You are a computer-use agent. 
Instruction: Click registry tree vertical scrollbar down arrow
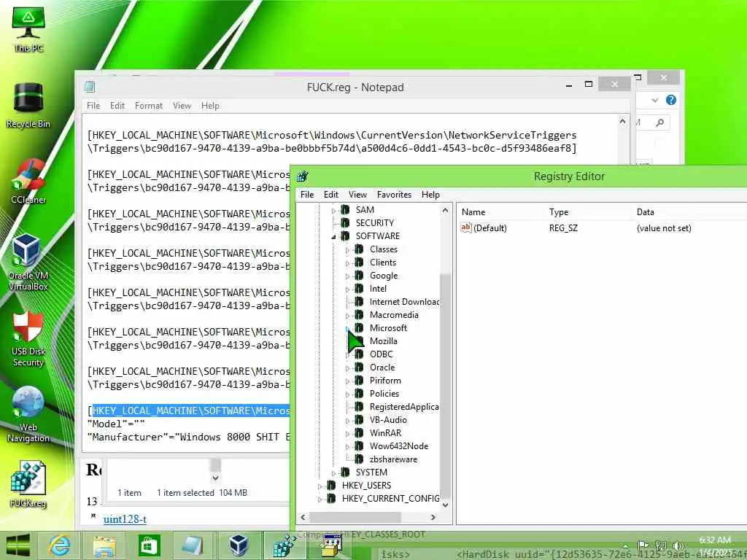(x=445, y=505)
